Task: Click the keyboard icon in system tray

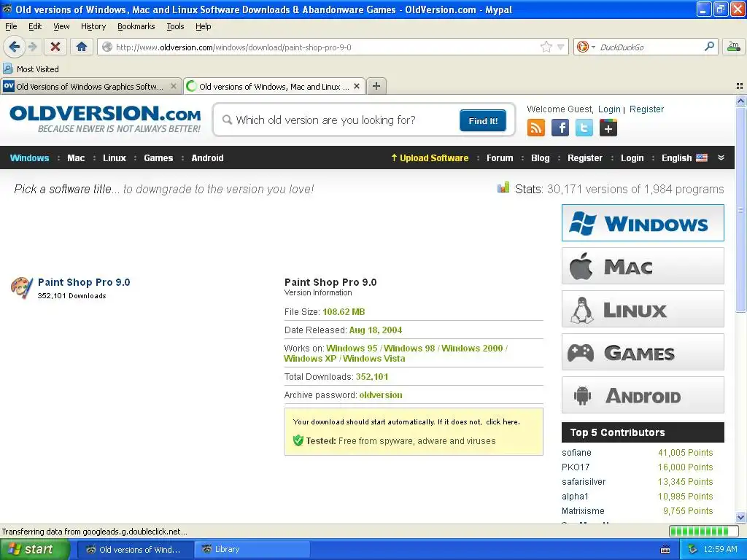Action: (665, 550)
